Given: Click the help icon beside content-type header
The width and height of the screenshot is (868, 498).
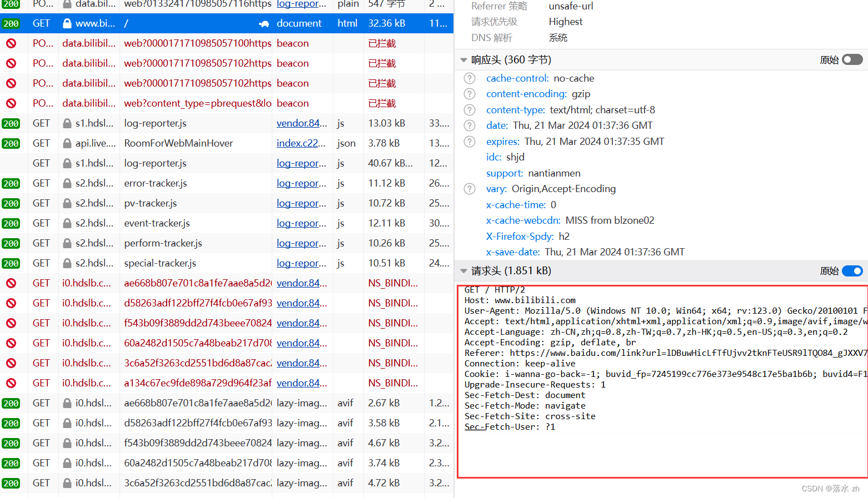Looking at the screenshot, I should click(x=470, y=110).
